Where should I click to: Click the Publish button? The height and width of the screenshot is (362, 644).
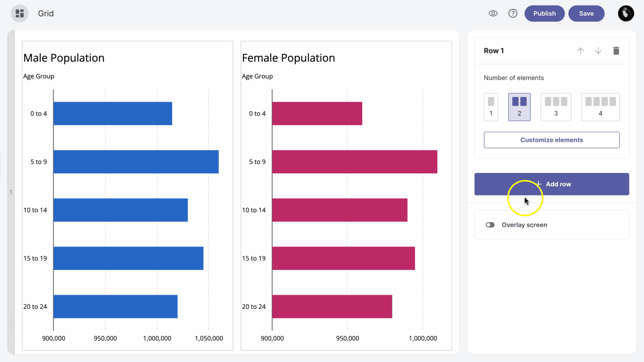544,14
